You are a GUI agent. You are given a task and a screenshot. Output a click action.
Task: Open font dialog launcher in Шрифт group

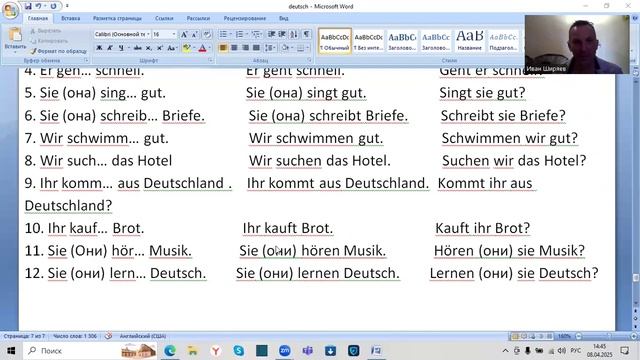[x=210, y=60]
